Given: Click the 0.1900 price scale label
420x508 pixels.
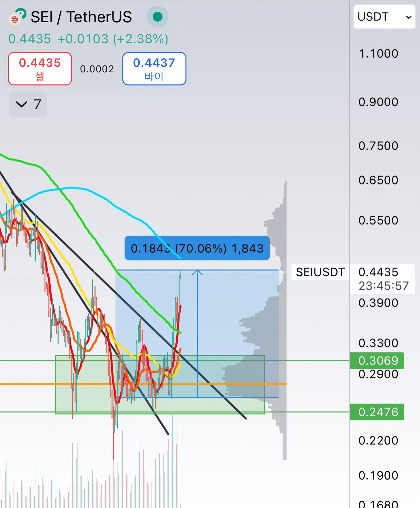Looking at the screenshot, I should pyautogui.click(x=378, y=476).
